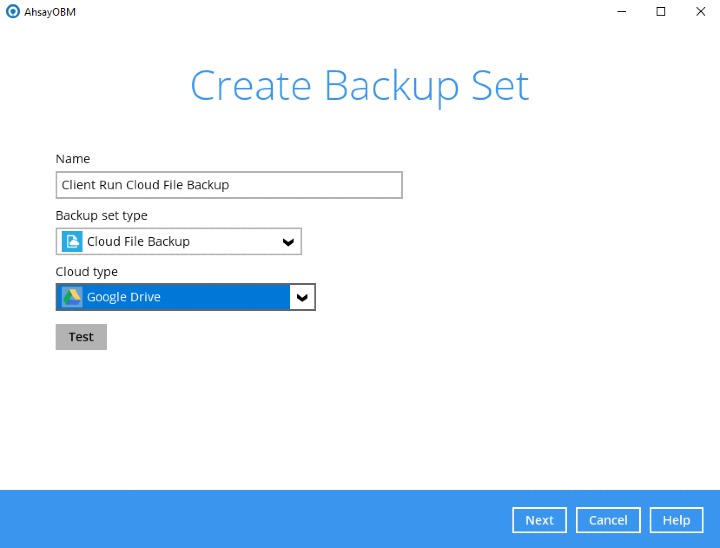This screenshot has width=720, height=548.
Task: Click the Create Backup Set heading
Action: tap(359, 87)
